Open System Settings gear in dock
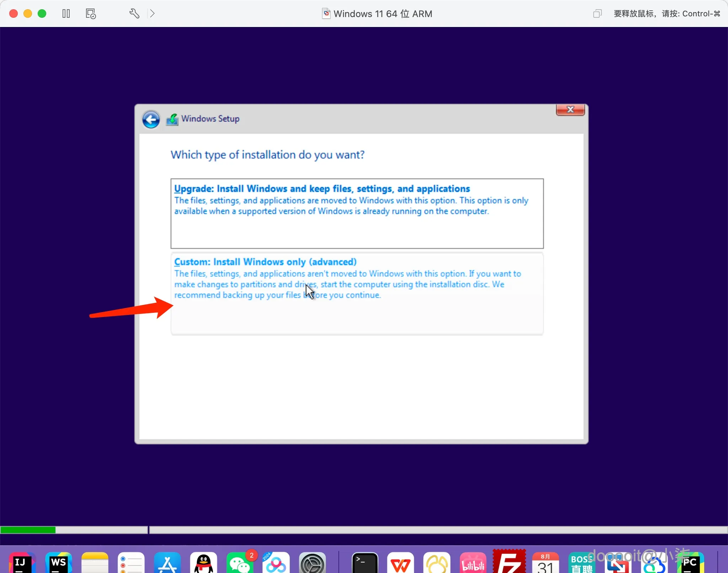 point(312,563)
